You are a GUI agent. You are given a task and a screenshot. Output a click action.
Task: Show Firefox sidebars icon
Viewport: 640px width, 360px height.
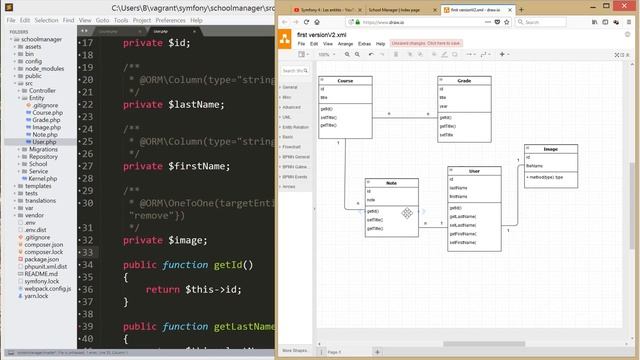point(605,22)
